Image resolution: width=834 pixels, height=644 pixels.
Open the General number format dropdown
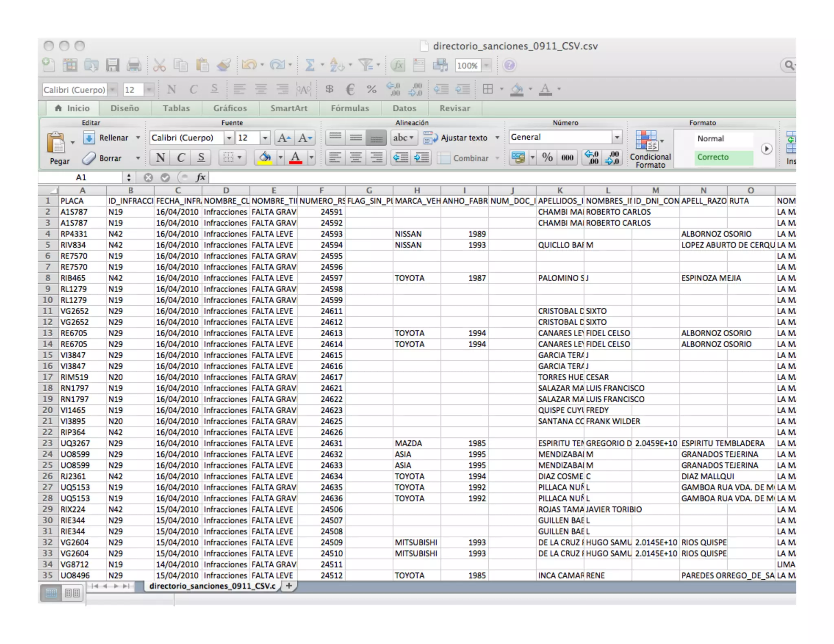(x=617, y=138)
